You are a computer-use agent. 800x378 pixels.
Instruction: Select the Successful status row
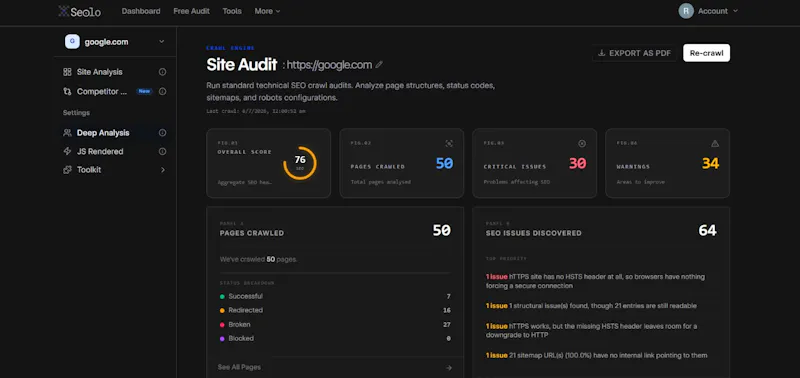pyautogui.click(x=335, y=296)
